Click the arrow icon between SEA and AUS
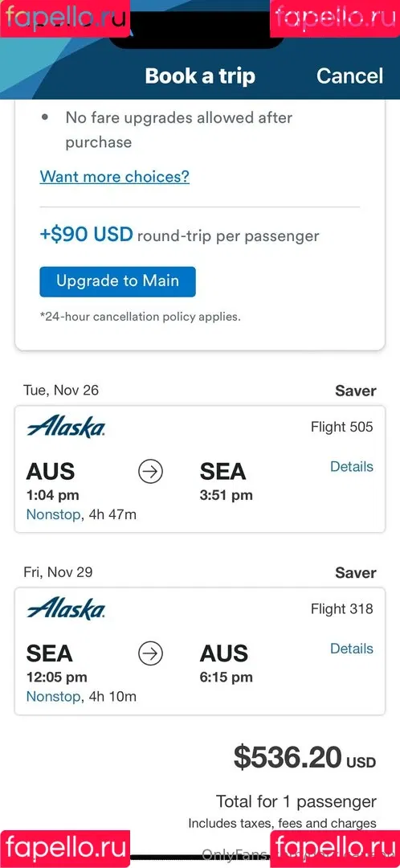The width and height of the screenshot is (400, 868). [x=150, y=653]
